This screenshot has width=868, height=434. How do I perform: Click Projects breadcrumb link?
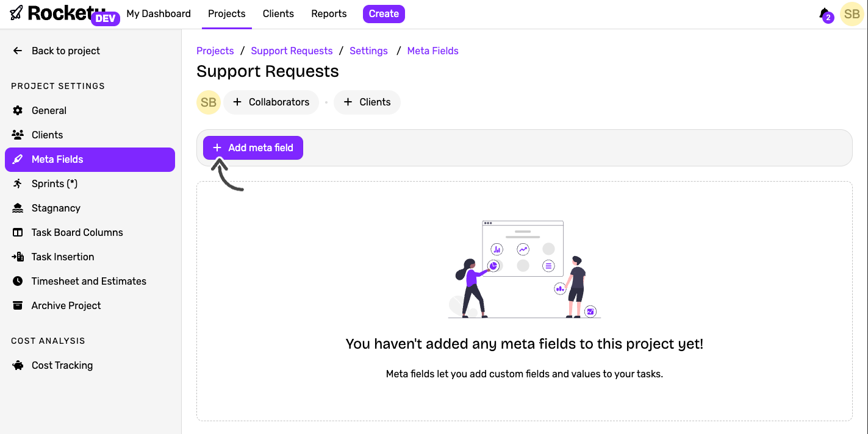(215, 51)
